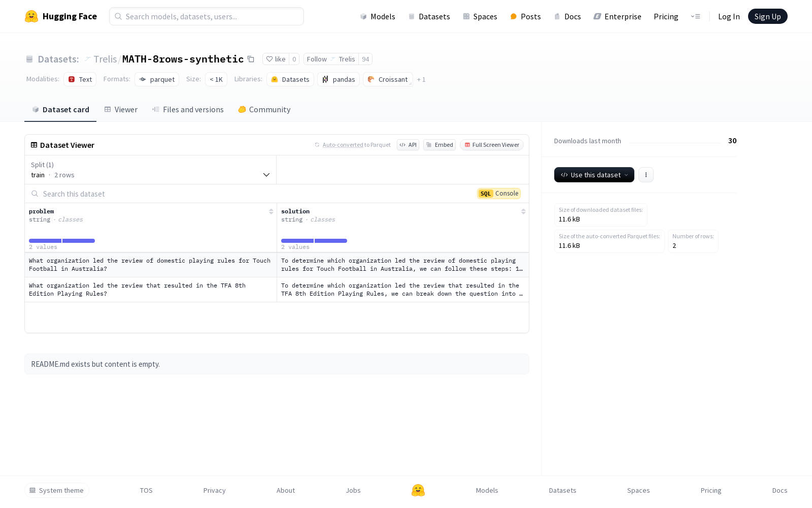Open Pricing footer link
The image size is (812, 508).
tap(711, 490)
